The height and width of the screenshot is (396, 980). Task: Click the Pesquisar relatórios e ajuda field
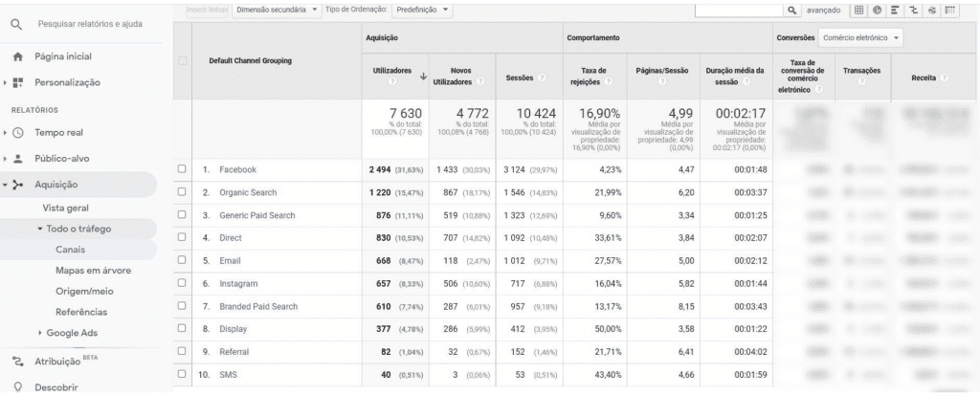click(90, 24)
